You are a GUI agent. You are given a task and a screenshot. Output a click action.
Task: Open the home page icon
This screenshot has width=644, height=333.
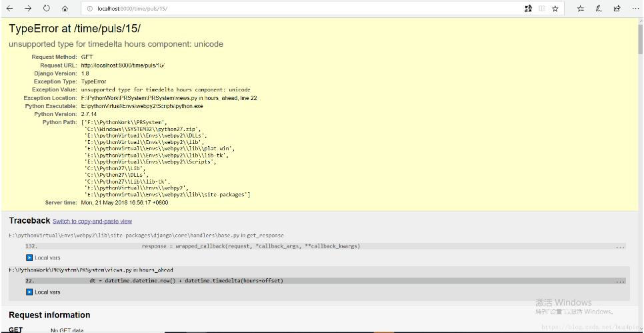coord(65,8)
